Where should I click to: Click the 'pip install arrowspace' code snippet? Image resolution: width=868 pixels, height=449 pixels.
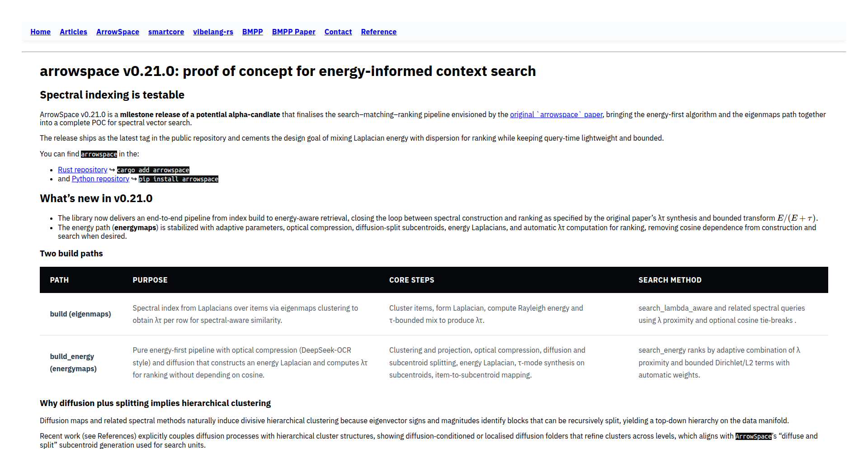click(x=179, y=179)
